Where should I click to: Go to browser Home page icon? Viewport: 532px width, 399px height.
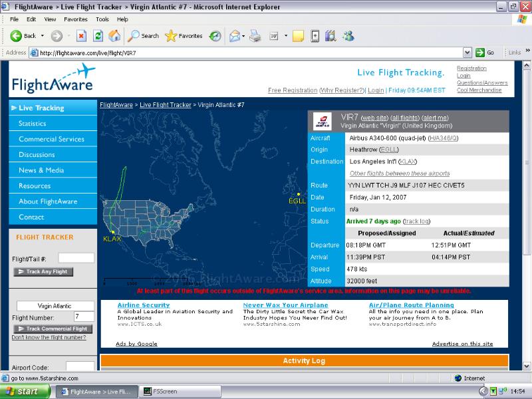pos(114,36)
